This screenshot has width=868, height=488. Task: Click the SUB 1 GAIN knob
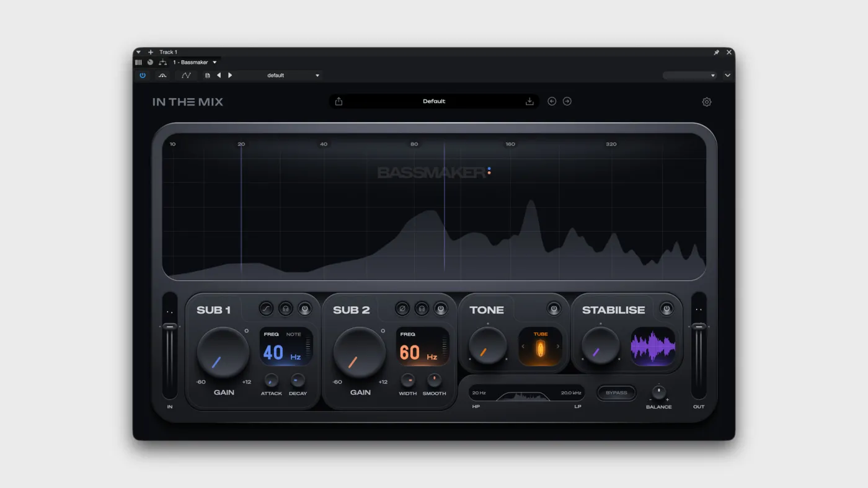223,352
